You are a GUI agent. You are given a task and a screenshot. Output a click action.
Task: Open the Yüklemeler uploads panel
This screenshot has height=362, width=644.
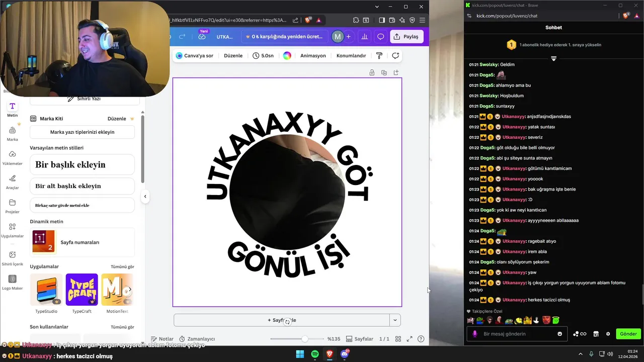(x=12, y=157)
